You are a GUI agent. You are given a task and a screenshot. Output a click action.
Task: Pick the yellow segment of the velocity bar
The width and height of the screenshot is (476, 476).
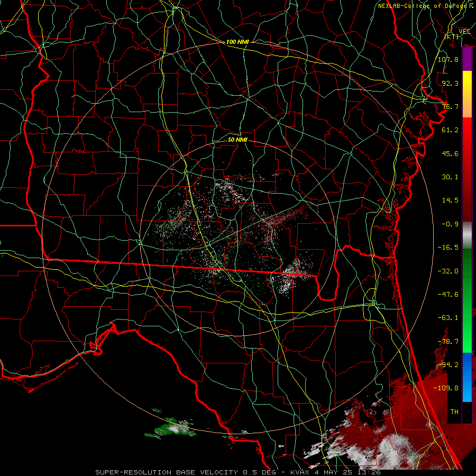(x=467, y=79)
